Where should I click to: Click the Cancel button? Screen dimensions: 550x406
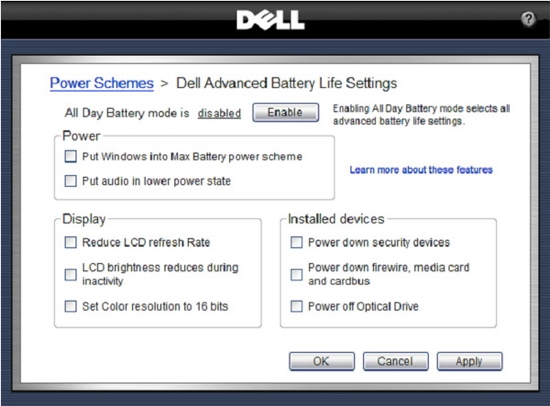pyautogui.click(x=395, y=361)
